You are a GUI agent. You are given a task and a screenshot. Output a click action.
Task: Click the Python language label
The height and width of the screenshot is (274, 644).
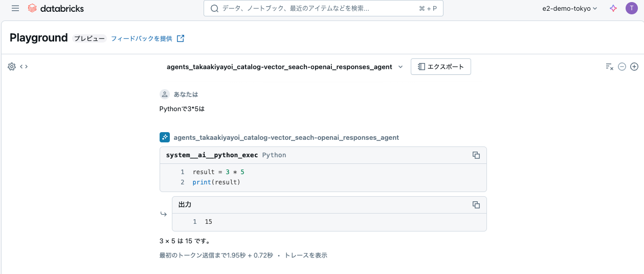tap(274, 155)
